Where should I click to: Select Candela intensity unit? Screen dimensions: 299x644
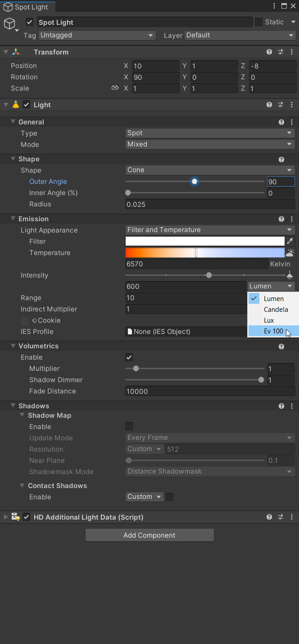tap(273, 310)
